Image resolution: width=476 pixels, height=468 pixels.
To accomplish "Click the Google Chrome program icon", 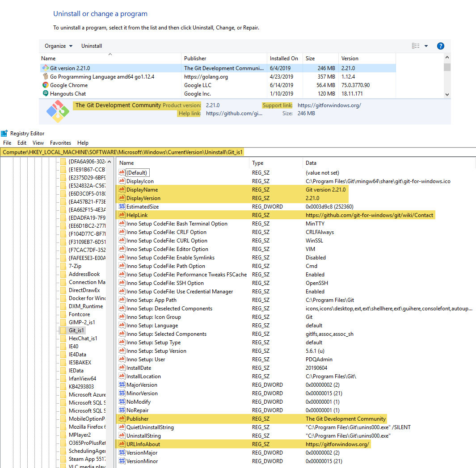I will pos(46,85).
